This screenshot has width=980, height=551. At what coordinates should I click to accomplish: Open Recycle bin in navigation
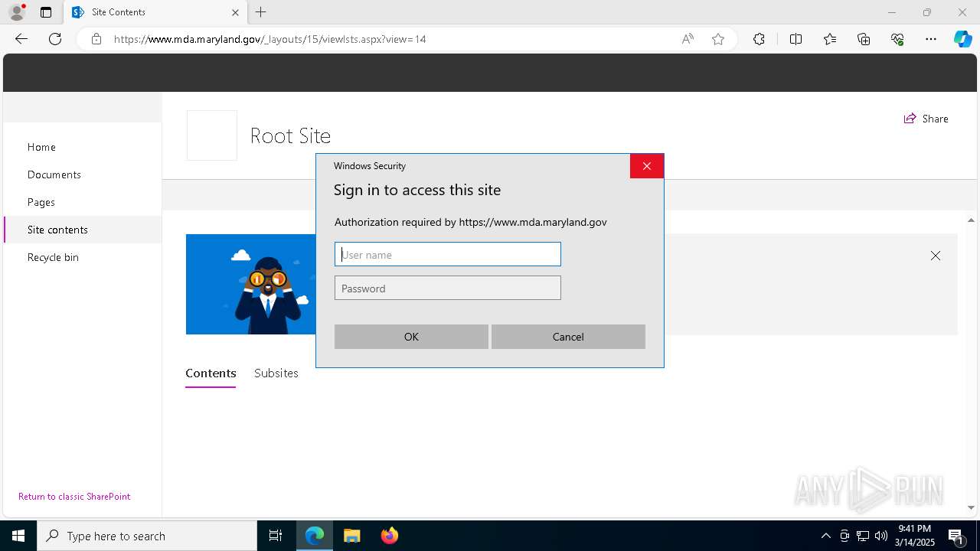53,257
